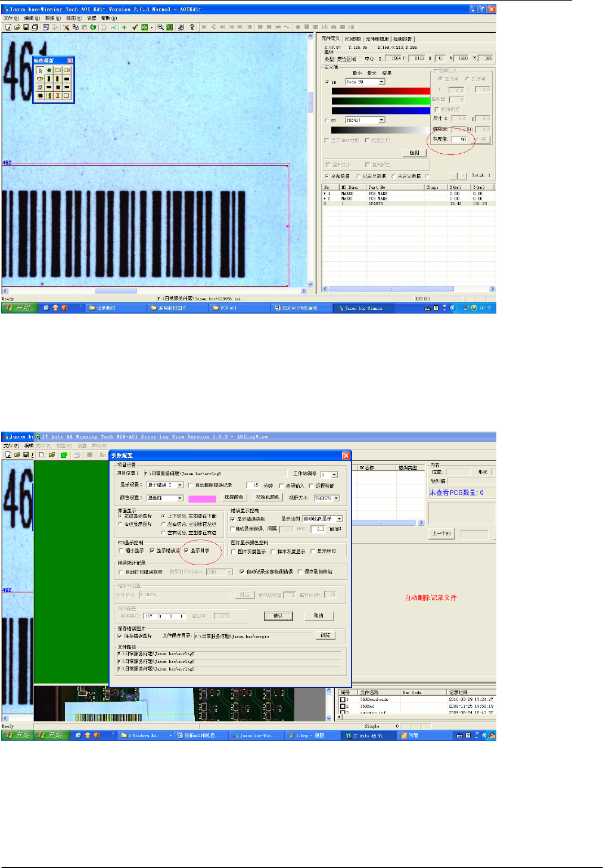Click the pink color swatch
This screenshot has height=868, width=603.
(202, 498)
